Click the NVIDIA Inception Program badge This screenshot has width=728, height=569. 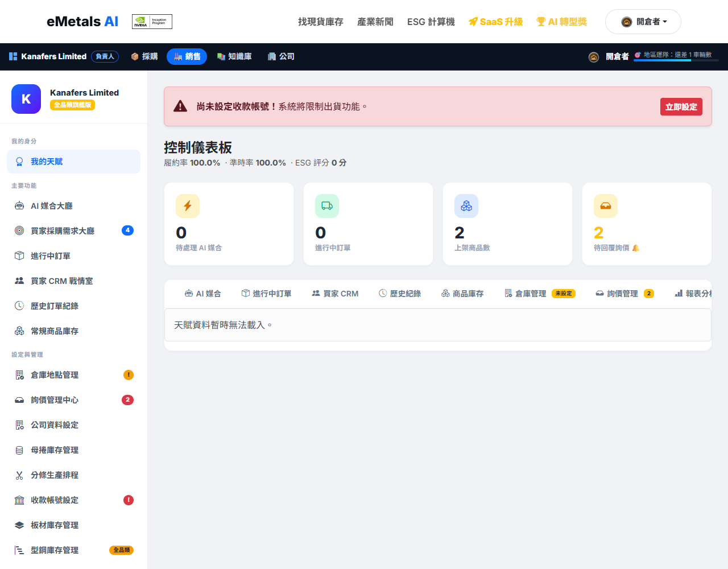[x=152, y=22]
